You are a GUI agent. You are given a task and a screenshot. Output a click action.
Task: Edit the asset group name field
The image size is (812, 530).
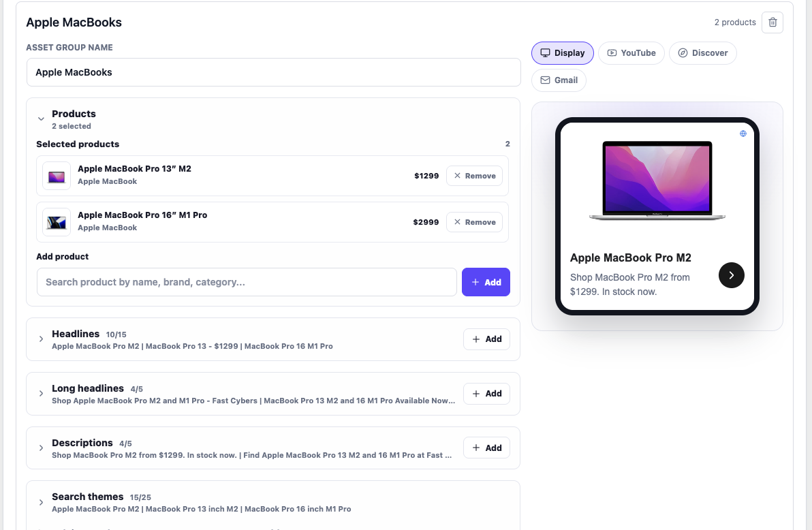click(273, 72)
